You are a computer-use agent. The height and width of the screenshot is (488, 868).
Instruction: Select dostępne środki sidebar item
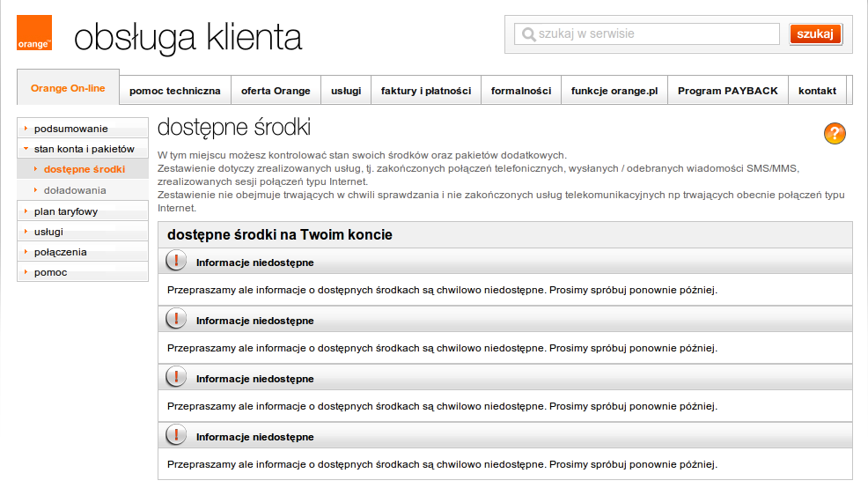pyautogui.click(x=83, y=169)
